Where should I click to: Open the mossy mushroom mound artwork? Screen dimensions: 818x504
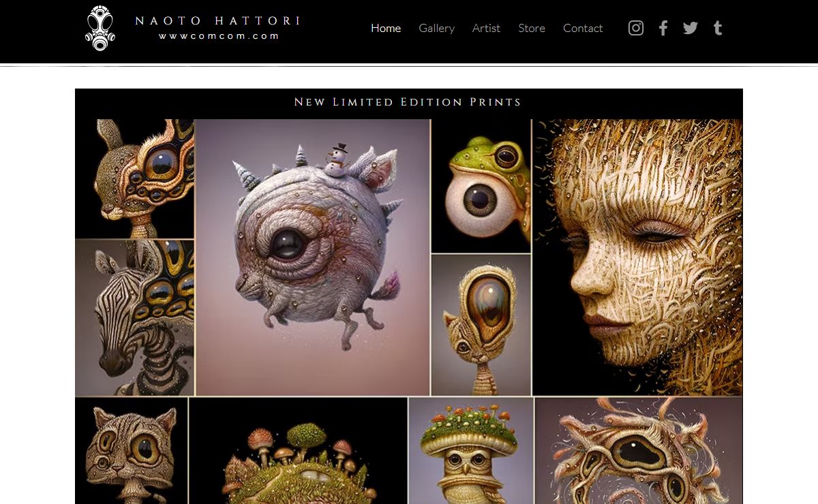click(299, 451)
